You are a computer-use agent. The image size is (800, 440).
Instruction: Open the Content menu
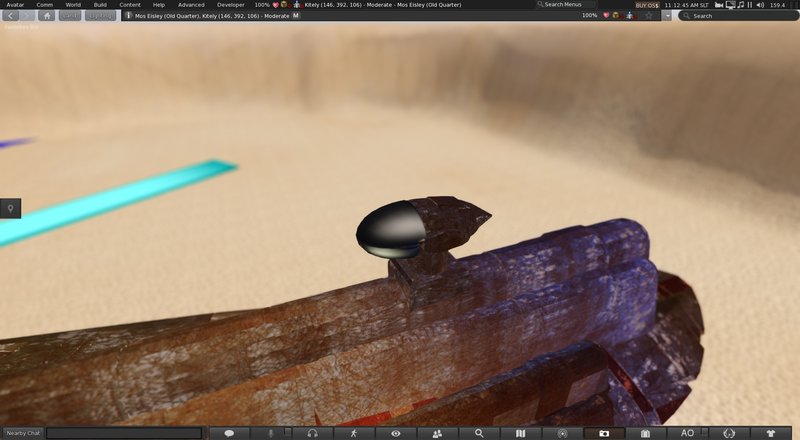pos(130,5)
